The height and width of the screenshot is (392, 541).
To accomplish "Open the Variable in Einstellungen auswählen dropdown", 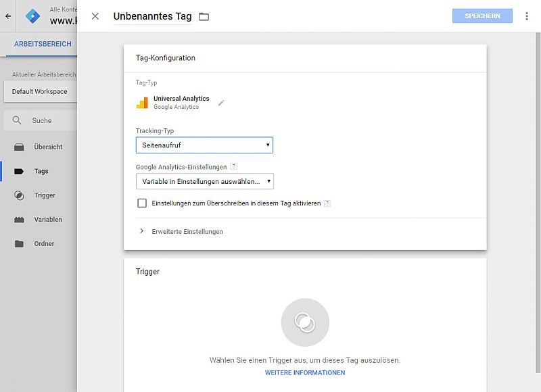I will tap(204, 181).
